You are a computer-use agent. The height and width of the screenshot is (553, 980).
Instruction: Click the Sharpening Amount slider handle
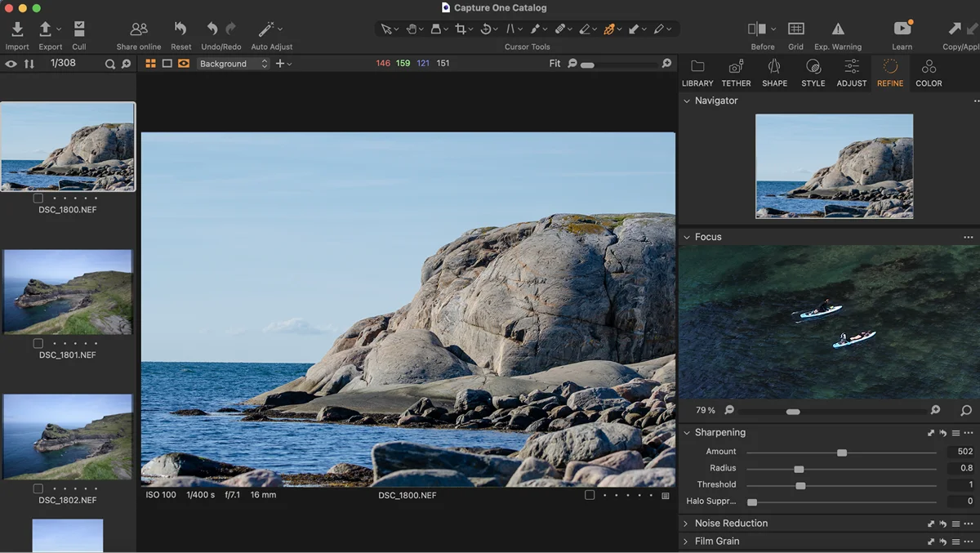click(842, 453)
